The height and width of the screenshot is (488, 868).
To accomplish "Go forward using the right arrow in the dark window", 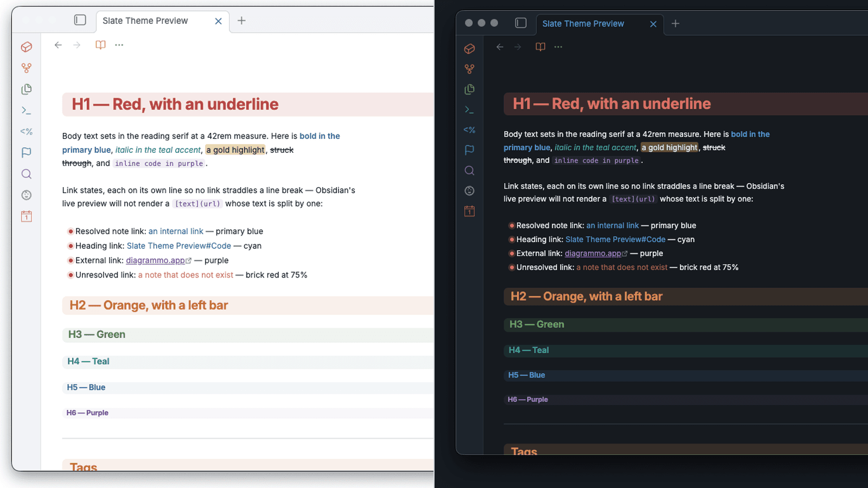I will pyautogui.click(x=518, y=47).
